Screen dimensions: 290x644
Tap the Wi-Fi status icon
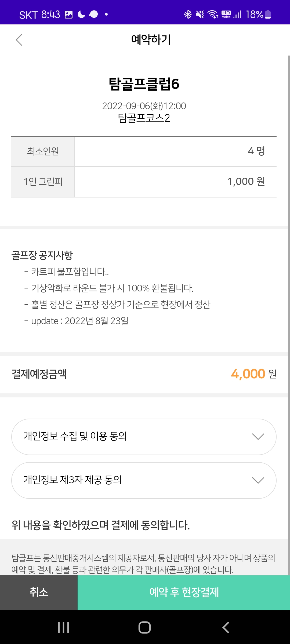tap(213, 14)
